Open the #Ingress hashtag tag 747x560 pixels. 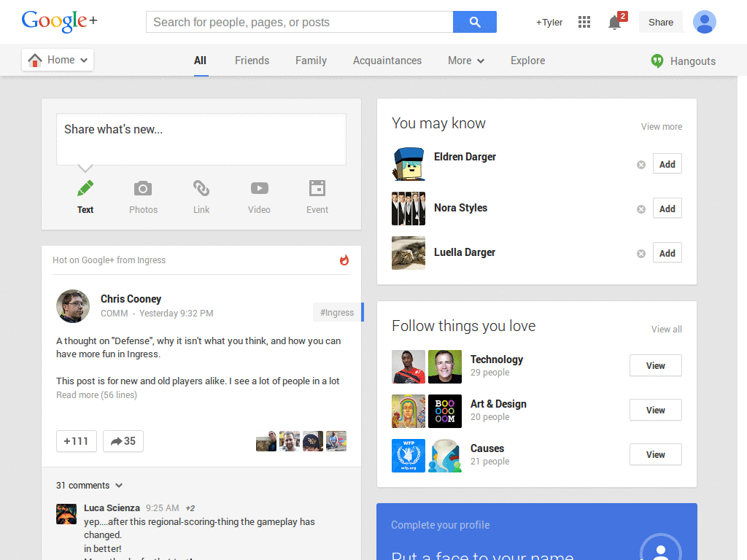pyautogui.click(x=337, y=312)
